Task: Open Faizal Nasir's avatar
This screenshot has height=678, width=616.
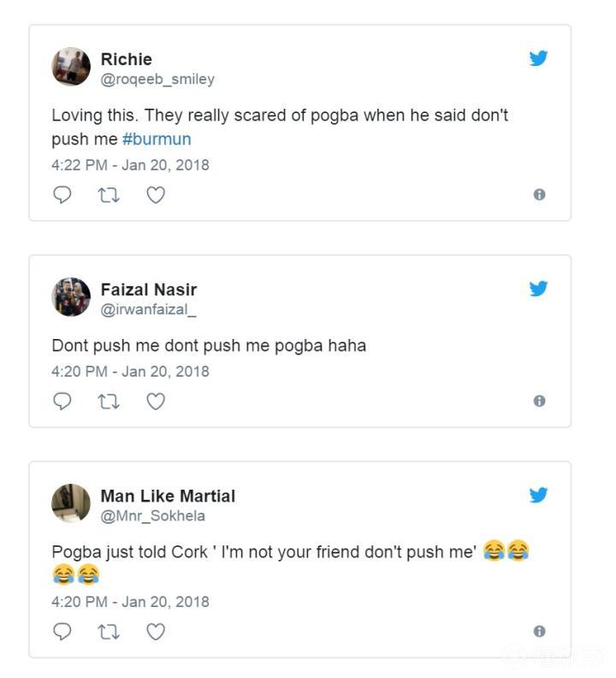Action: point(71,297)
